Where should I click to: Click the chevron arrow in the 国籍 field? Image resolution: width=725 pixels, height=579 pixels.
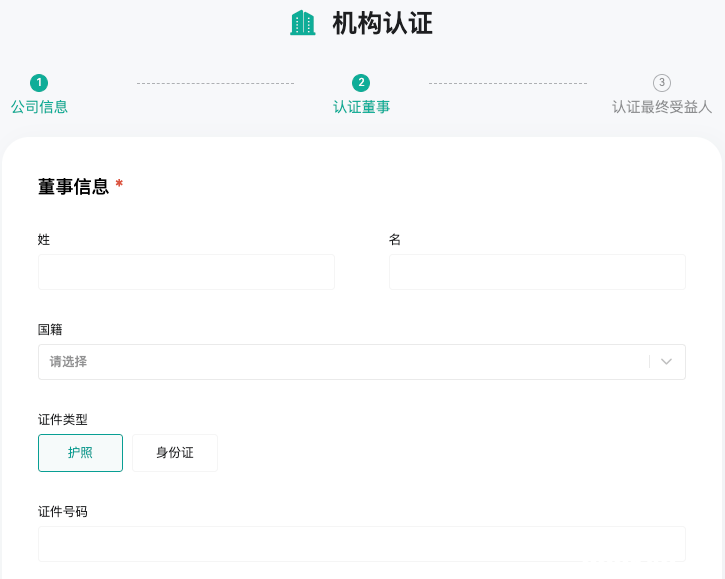point(667,362)
